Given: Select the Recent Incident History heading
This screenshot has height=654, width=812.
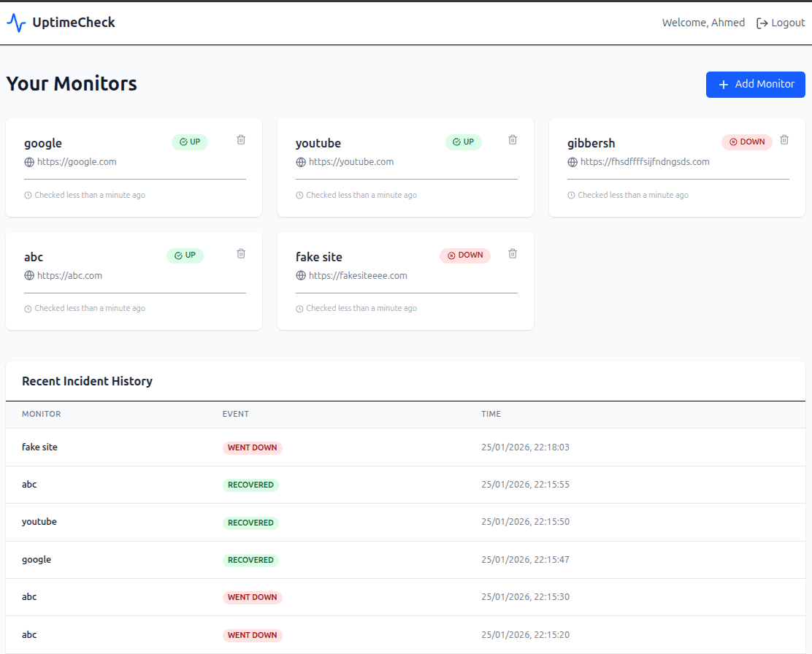Looking at the screenshot, I should (x=87, y=381).
